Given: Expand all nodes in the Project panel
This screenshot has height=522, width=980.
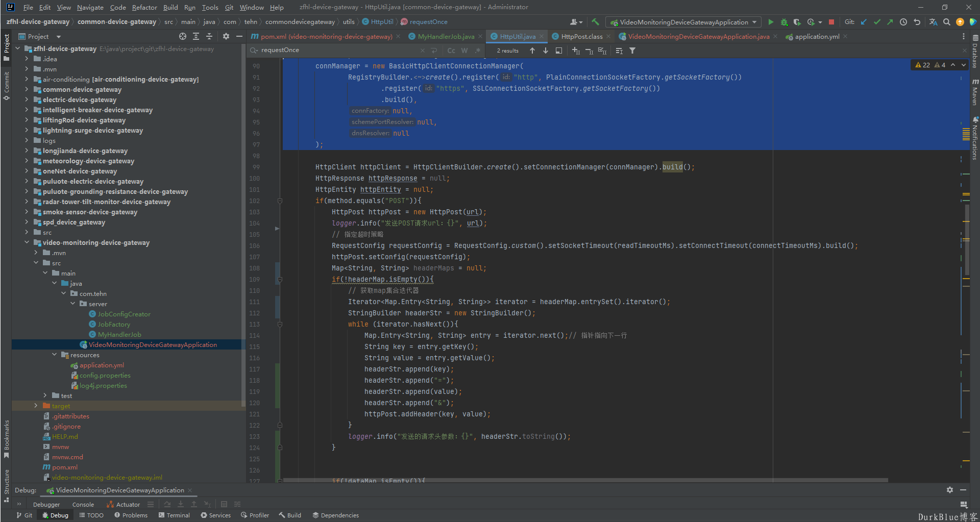Looking at the screenshot, I should [x=196, y=36].
